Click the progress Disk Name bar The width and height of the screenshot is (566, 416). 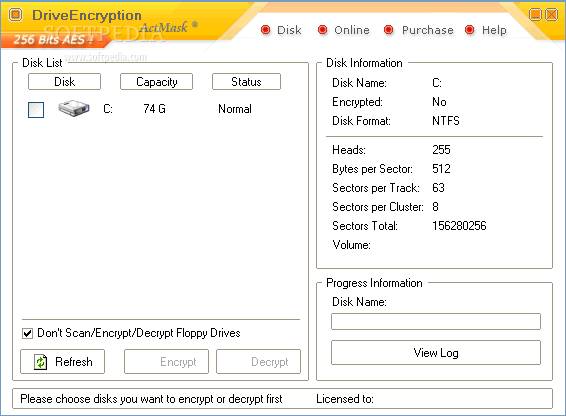(436, 321)
